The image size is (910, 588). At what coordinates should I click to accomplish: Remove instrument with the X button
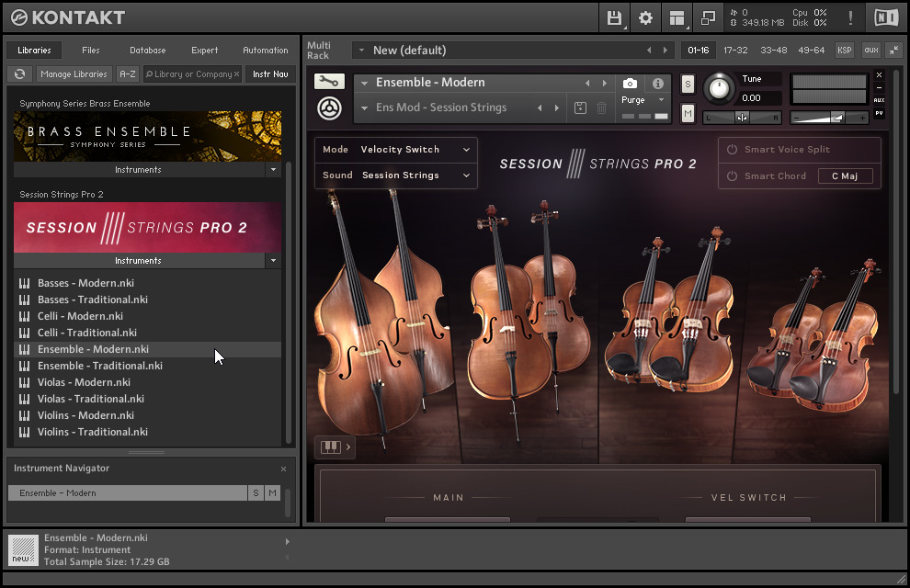point(880,74)
